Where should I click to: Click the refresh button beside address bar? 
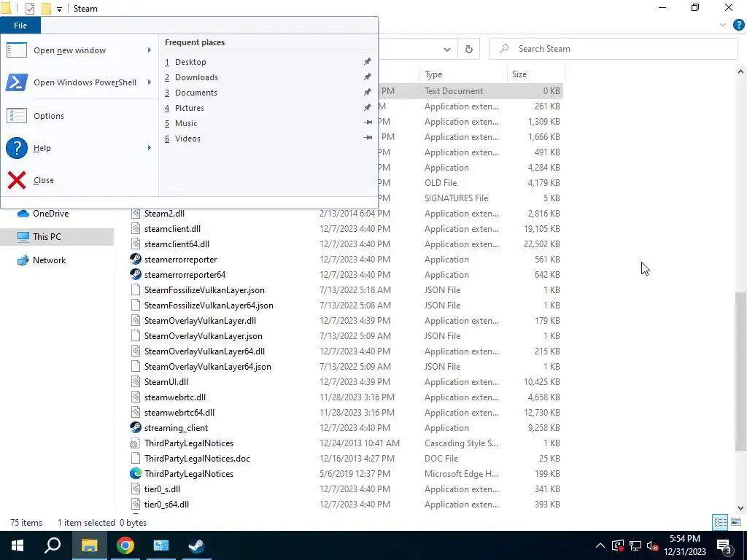coord(469,49)
